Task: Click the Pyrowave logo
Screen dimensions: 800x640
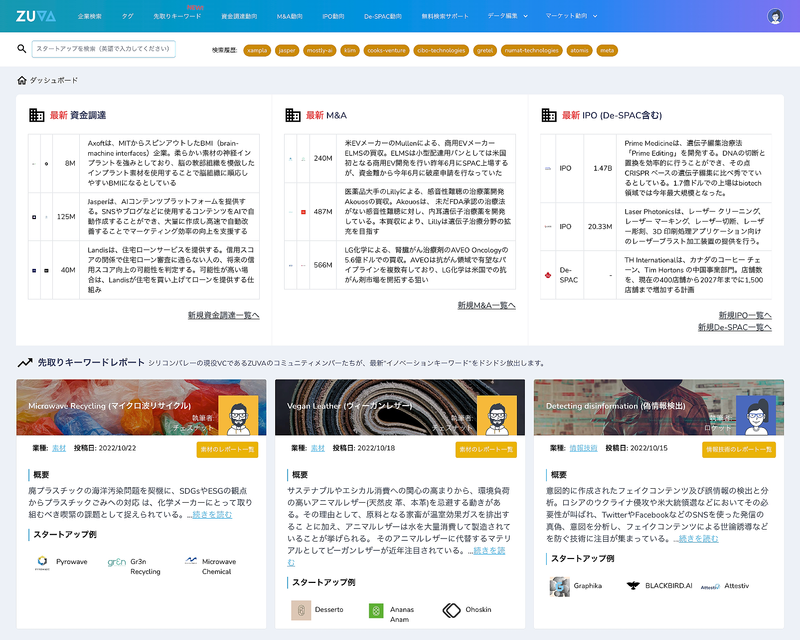Action: click(x=42, y=562)
